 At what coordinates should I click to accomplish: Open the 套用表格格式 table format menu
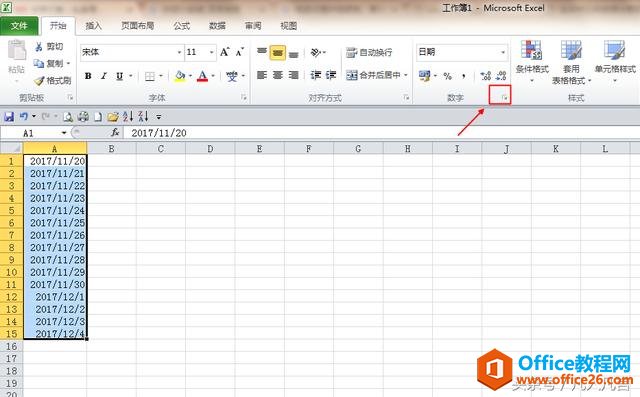[571, 62]
